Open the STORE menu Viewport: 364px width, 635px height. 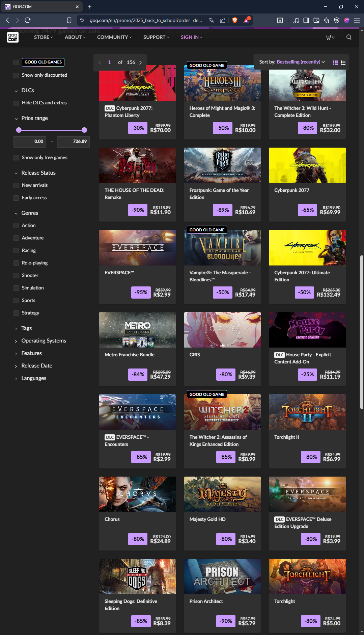point(43,37)
